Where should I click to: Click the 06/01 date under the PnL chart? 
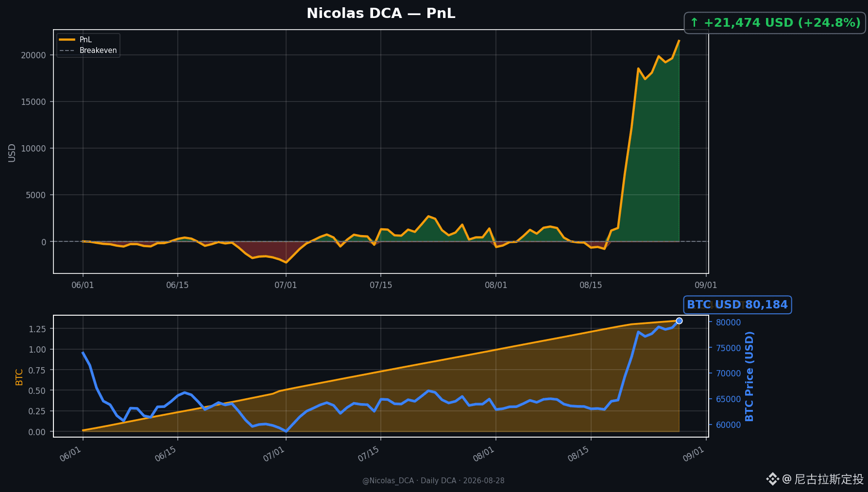point(83,285)
